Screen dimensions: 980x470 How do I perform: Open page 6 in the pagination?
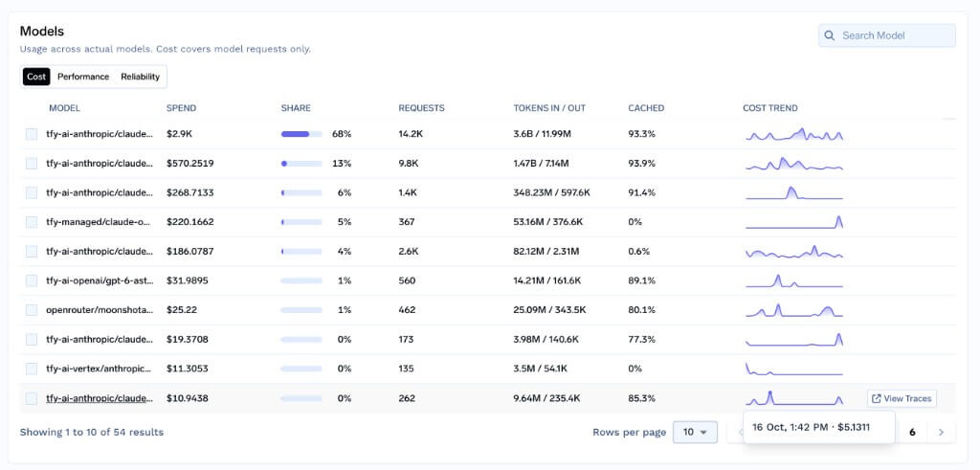912,432
